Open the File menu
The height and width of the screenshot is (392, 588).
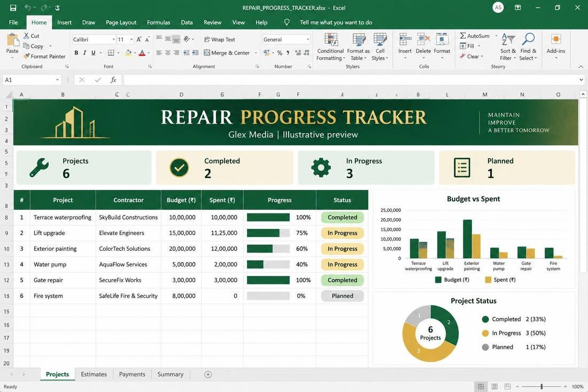[x=13, y=22]
